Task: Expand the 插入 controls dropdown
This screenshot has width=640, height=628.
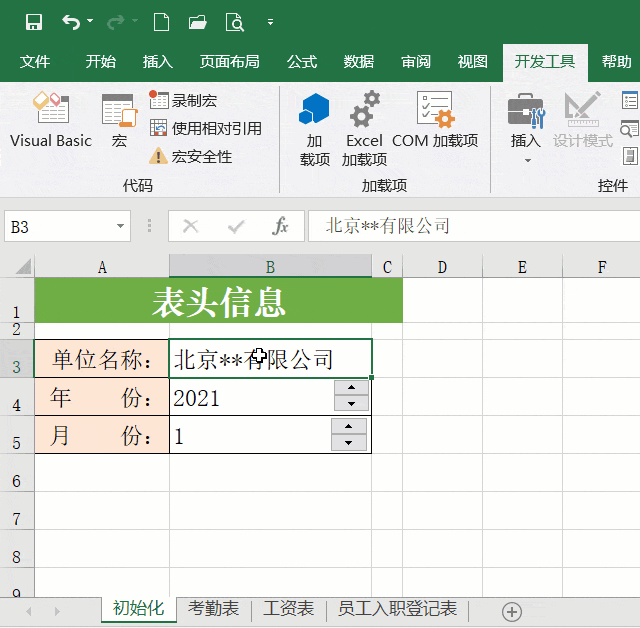Action: click(526, 160)
